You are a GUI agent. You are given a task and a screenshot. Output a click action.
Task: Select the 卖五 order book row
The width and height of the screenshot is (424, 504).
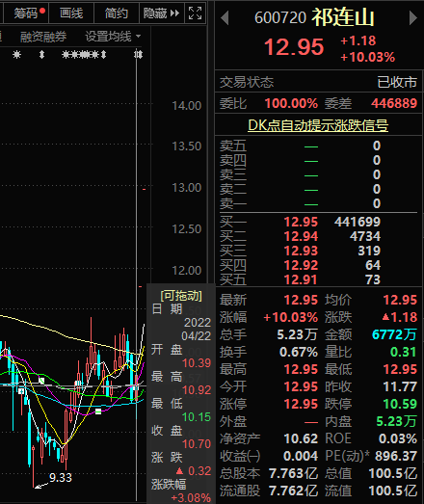coord(318,146)
